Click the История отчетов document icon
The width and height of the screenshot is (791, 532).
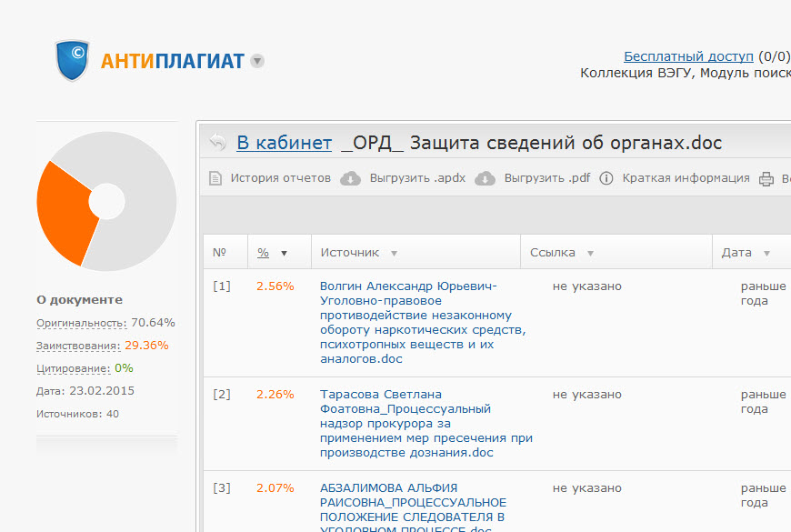(x=213, y=178)
